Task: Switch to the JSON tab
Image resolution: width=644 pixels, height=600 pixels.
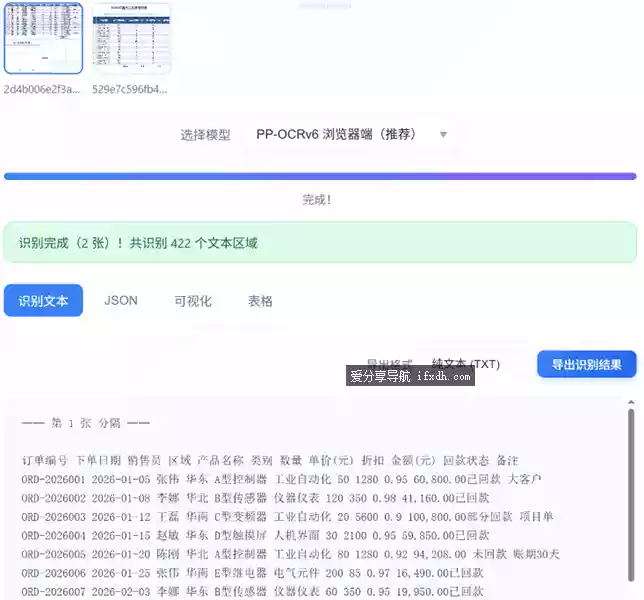Action: pyautogui.click(x=121, y=301)
